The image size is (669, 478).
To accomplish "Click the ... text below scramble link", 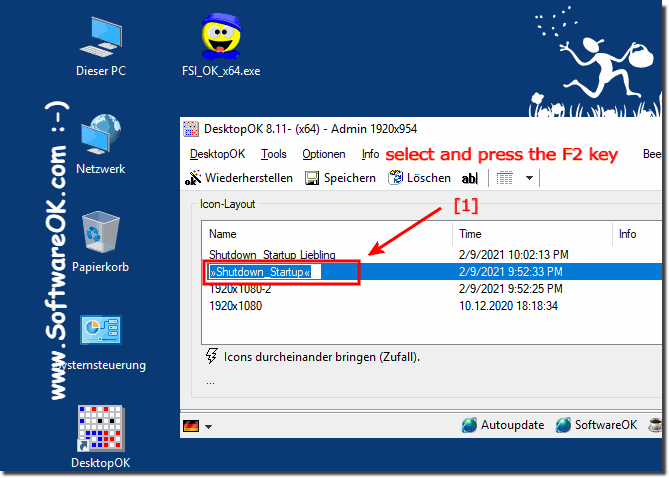I will pos(210,383).
